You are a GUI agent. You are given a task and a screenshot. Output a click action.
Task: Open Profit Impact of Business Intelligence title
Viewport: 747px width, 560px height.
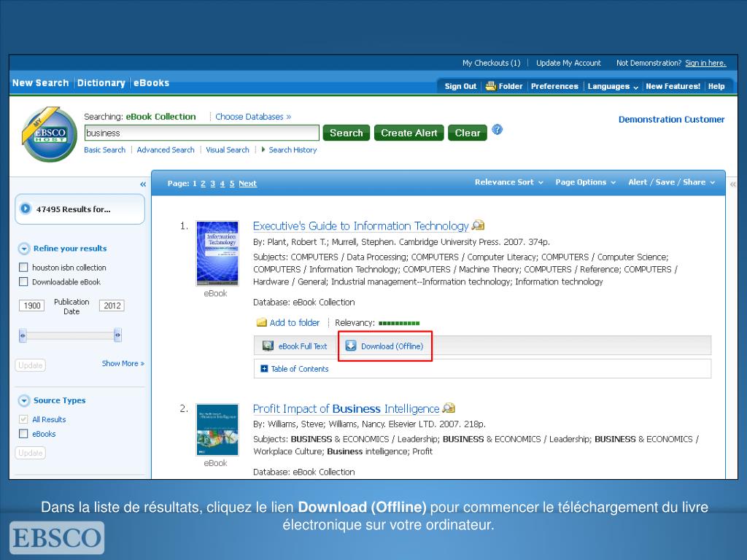pyautogui.click(x=346, y=408)
